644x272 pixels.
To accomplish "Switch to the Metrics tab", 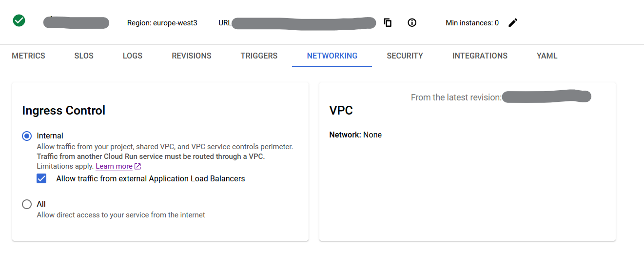I will 28,56.
